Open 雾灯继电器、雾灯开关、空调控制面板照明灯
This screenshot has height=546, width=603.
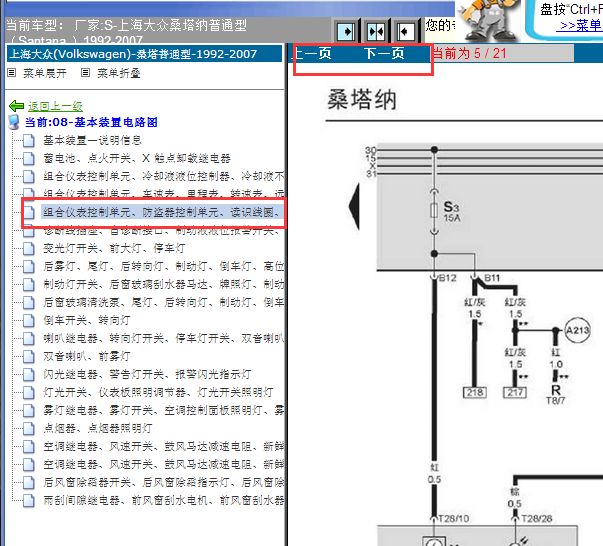point(163,410)
